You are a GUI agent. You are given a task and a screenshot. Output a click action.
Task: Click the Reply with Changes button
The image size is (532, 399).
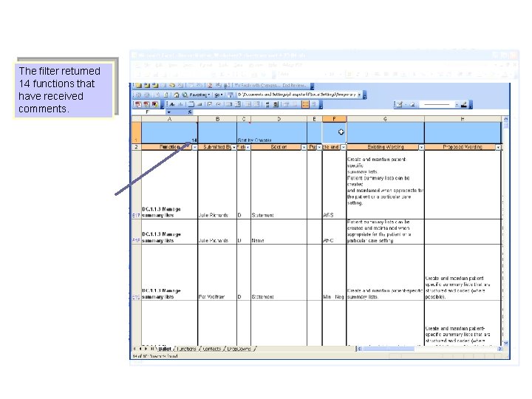[258, 85]
